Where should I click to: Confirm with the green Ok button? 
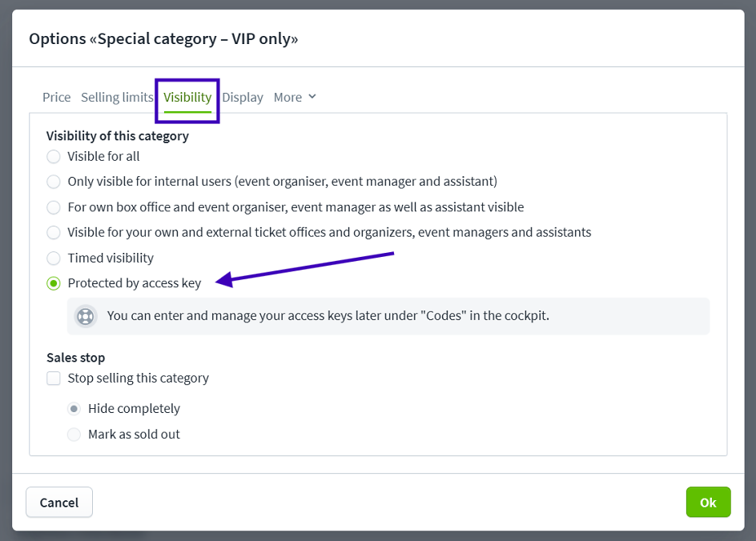tap(708, 503)
